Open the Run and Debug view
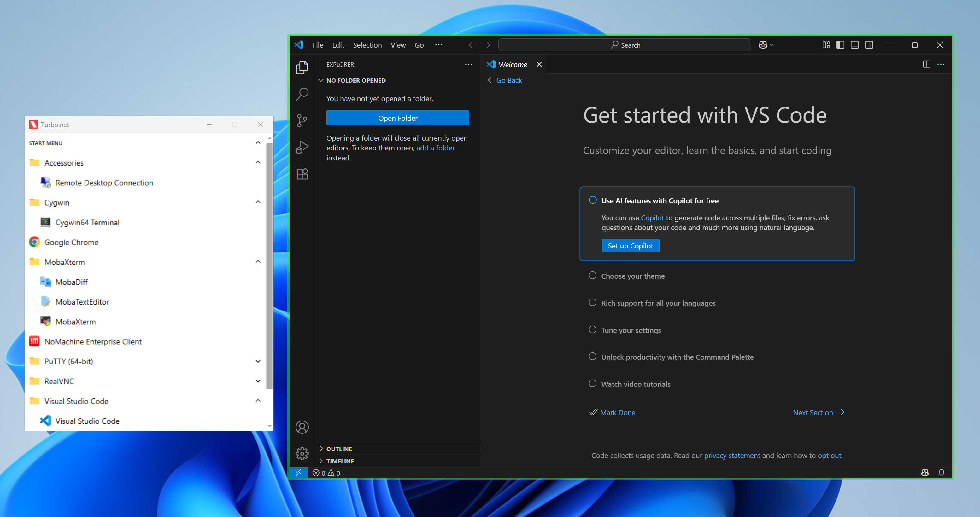This screenshot has height=517, width=980. pyautogui.click(x=302, y=147)
